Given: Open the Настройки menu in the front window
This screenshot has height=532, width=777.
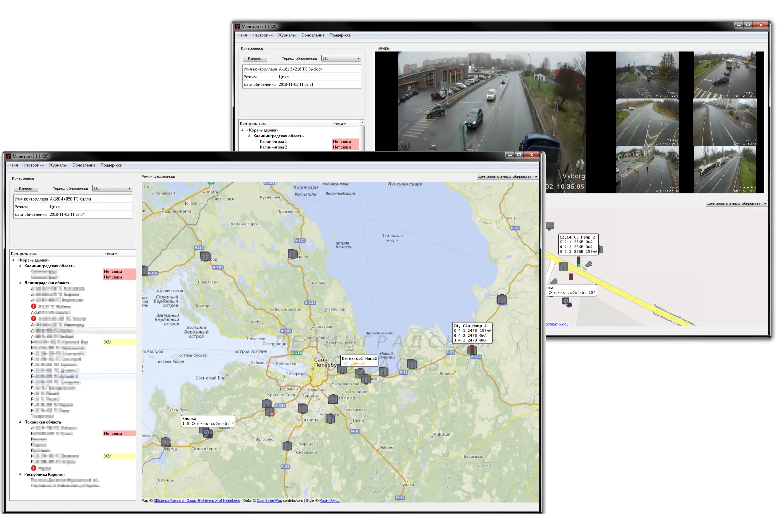Looking at the screenshot, I should coord(34,165).
